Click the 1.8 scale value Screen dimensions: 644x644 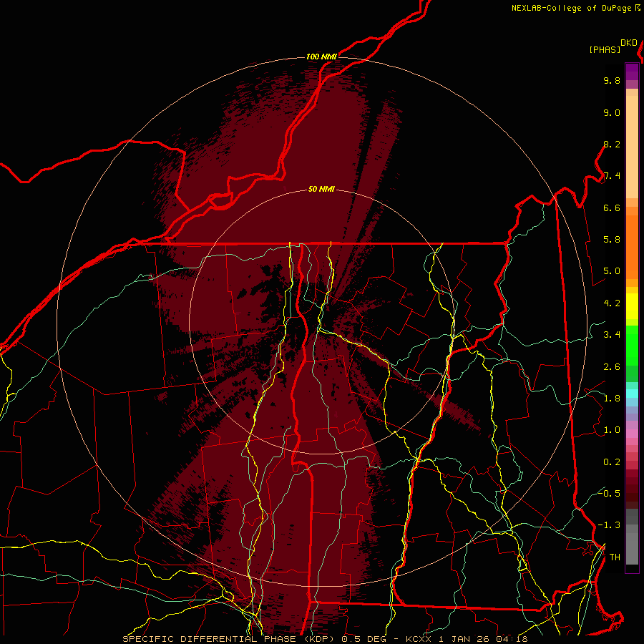[x=612, y=399]
